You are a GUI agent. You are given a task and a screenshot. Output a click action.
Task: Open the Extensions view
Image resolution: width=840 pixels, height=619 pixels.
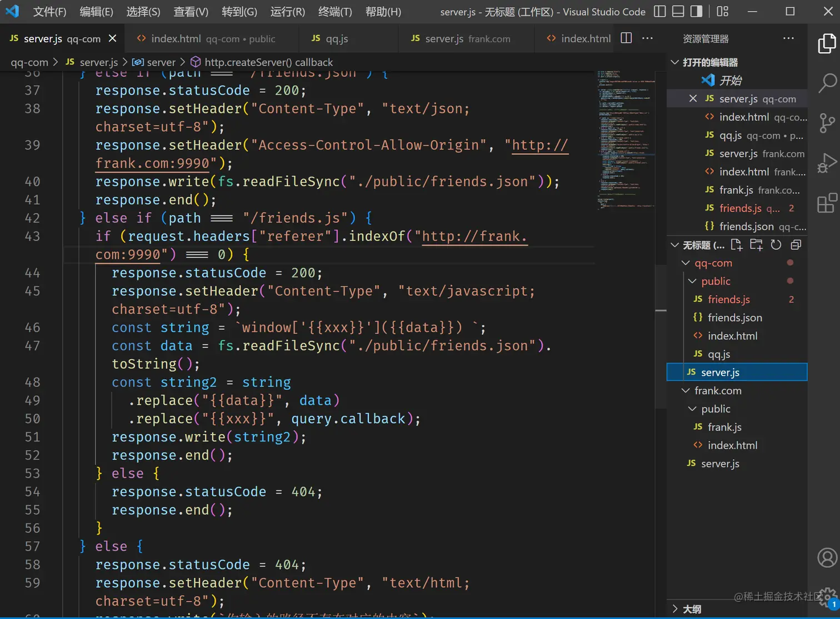click(x=827, y=203)
